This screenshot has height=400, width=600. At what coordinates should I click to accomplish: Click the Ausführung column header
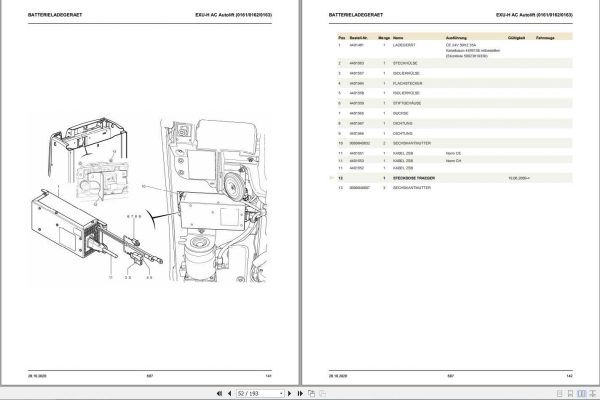456,38
